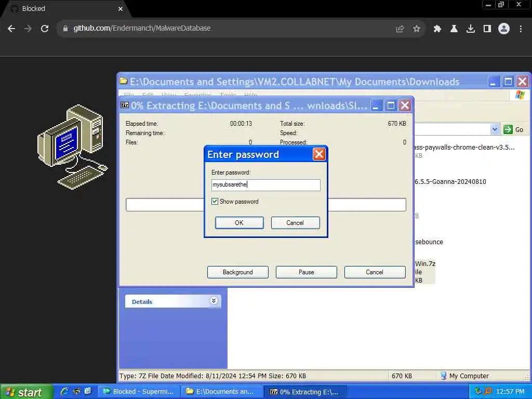Close the Enter password dialog
Viewport: 532px width, 399px height.
point(319,154)
